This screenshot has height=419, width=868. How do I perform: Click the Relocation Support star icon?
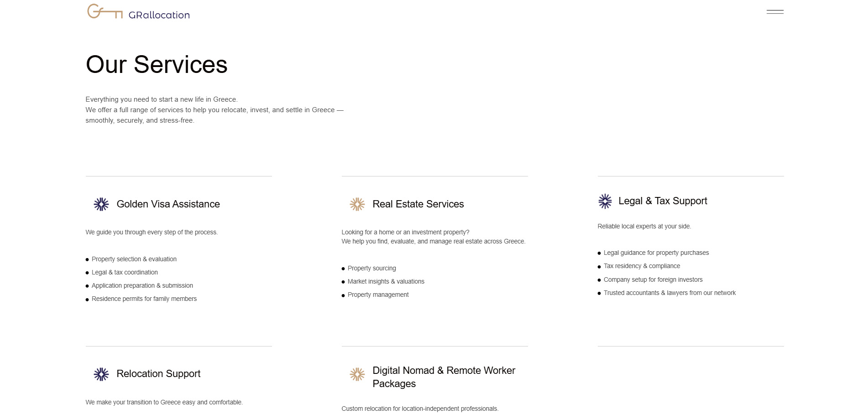[x=101, y=374]
